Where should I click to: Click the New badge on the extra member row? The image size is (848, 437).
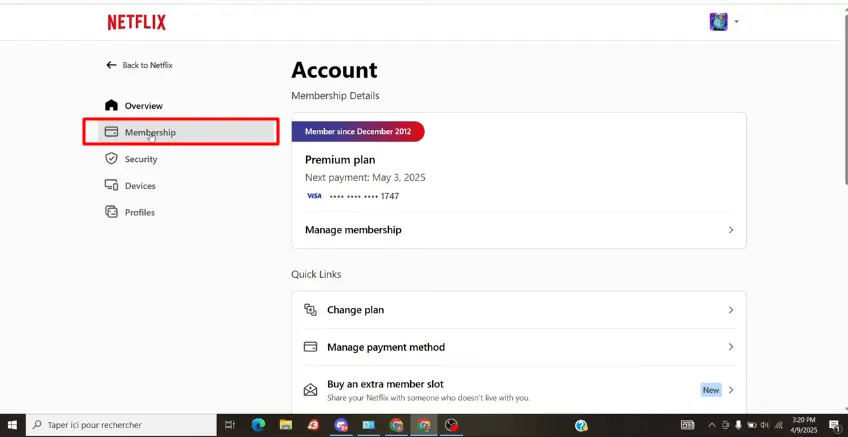[711, 390]
